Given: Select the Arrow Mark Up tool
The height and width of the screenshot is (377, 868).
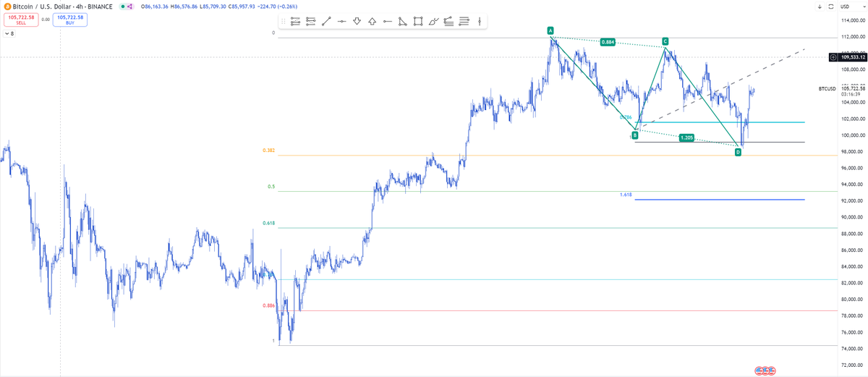Looking at the screenshot, I should click(x=372, y=22).
